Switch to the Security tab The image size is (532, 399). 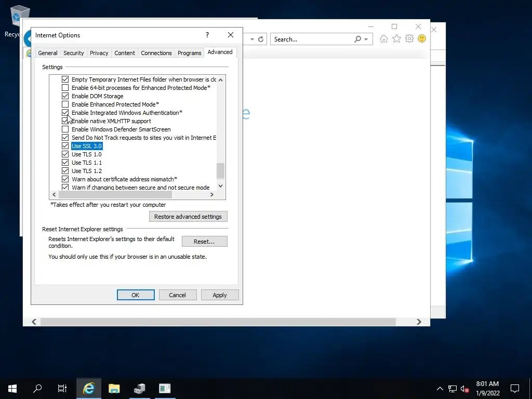pos(74,53)
